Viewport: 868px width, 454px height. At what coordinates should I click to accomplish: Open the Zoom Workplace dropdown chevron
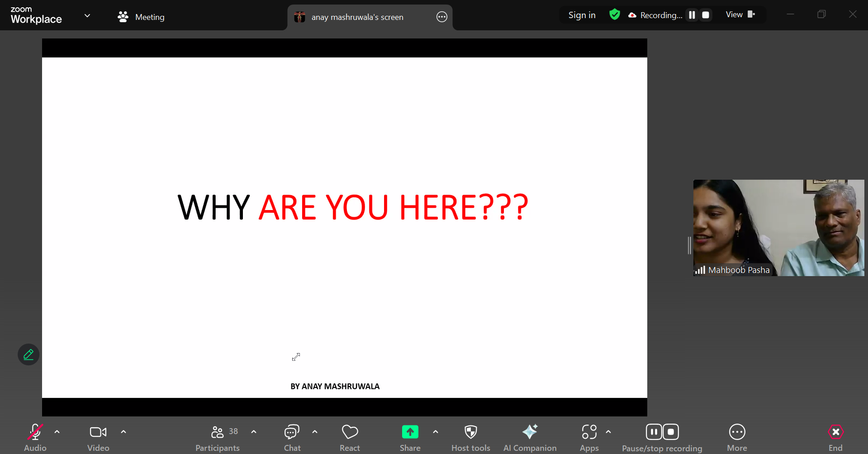(87, 16)
